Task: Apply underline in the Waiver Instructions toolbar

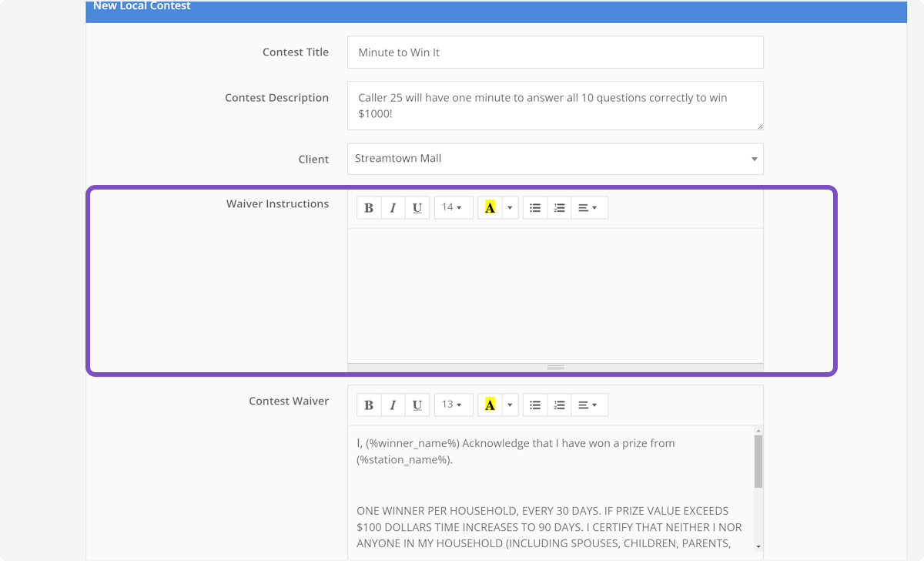Action: tap(417, 207)
